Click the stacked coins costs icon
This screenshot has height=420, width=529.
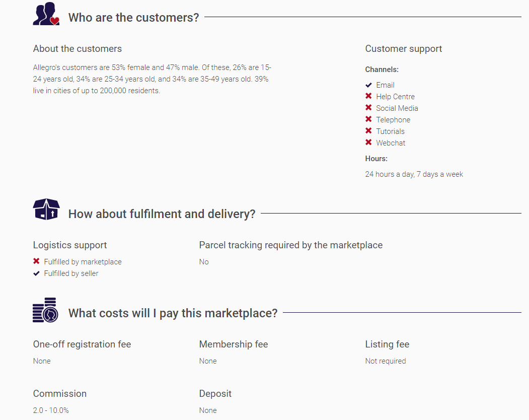coord(45,310)
